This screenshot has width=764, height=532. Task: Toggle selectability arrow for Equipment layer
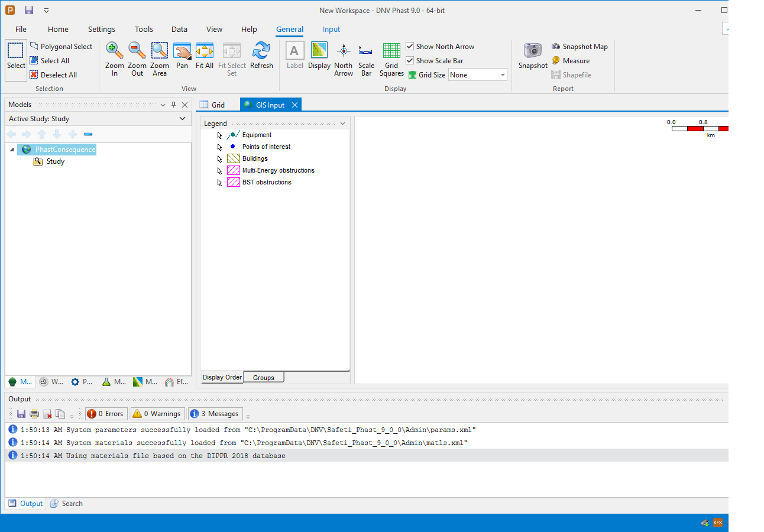point(220,135)
